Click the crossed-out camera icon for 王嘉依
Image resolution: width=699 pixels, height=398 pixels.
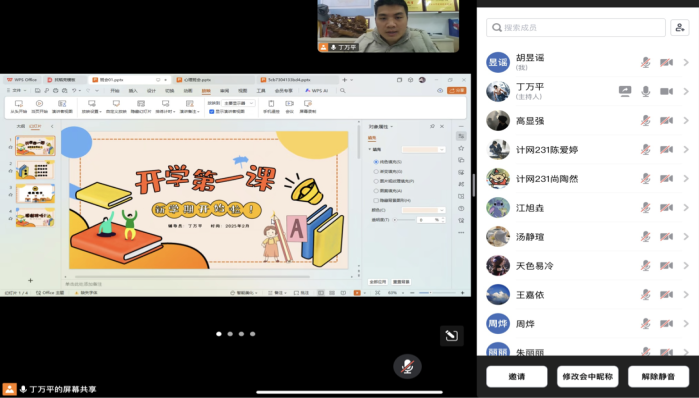tap(666, 295)
